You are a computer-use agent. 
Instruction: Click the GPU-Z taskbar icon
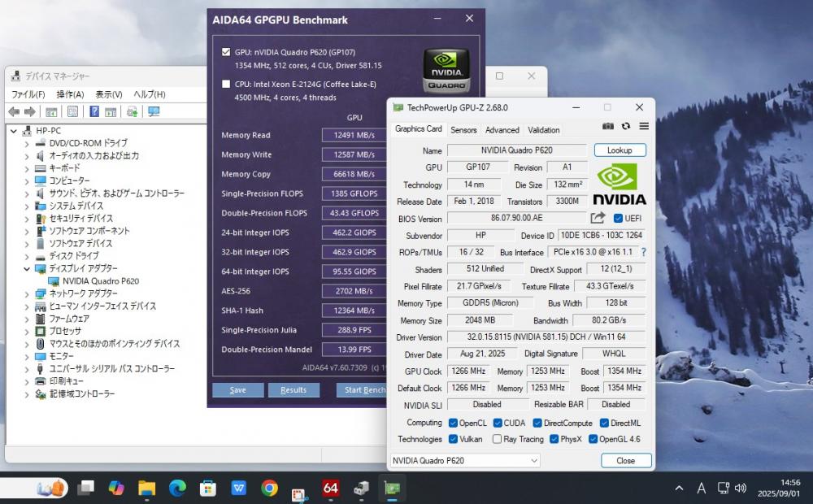[392, 488]
